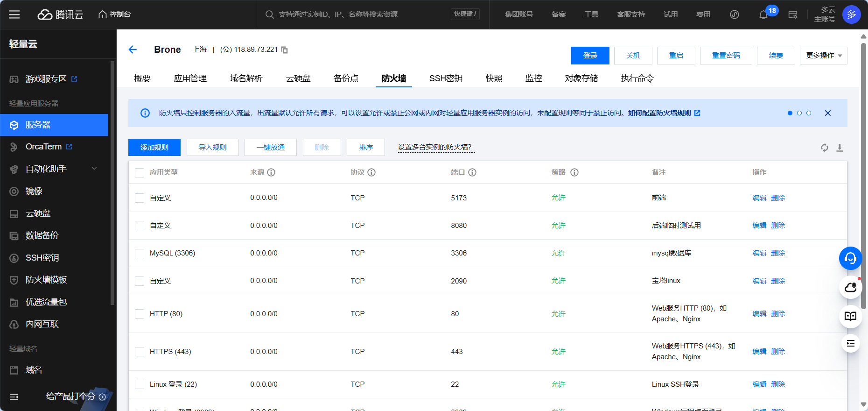Switch to the SSH密钥 tab
Screen dimensions: 868x411
tap(446, 78)
